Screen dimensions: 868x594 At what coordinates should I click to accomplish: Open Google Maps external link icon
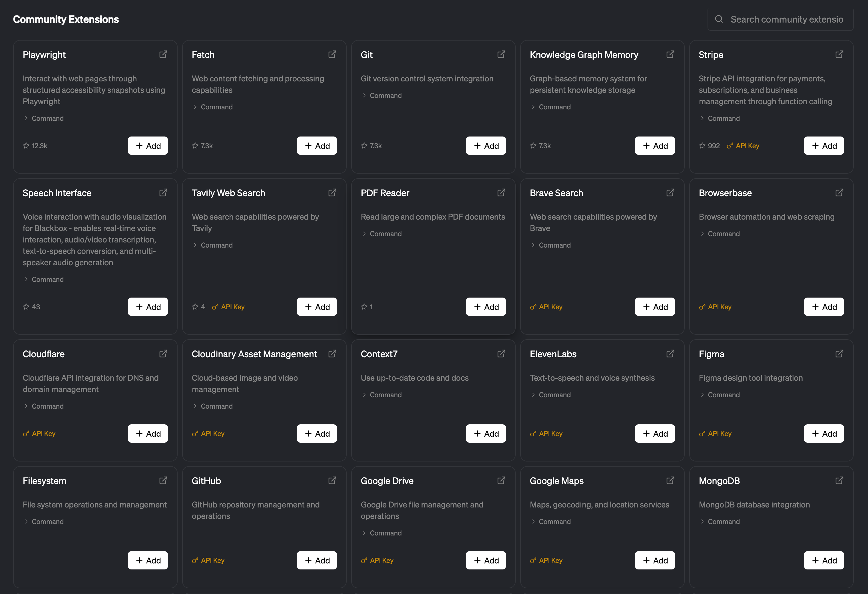(x=670, y=480)
